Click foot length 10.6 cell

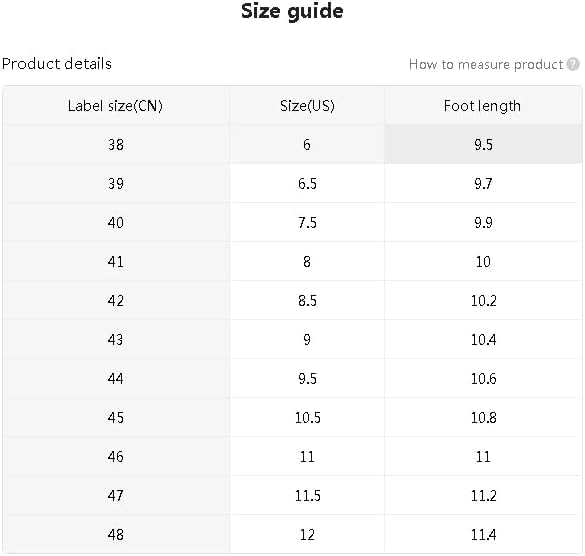[483, 379]
